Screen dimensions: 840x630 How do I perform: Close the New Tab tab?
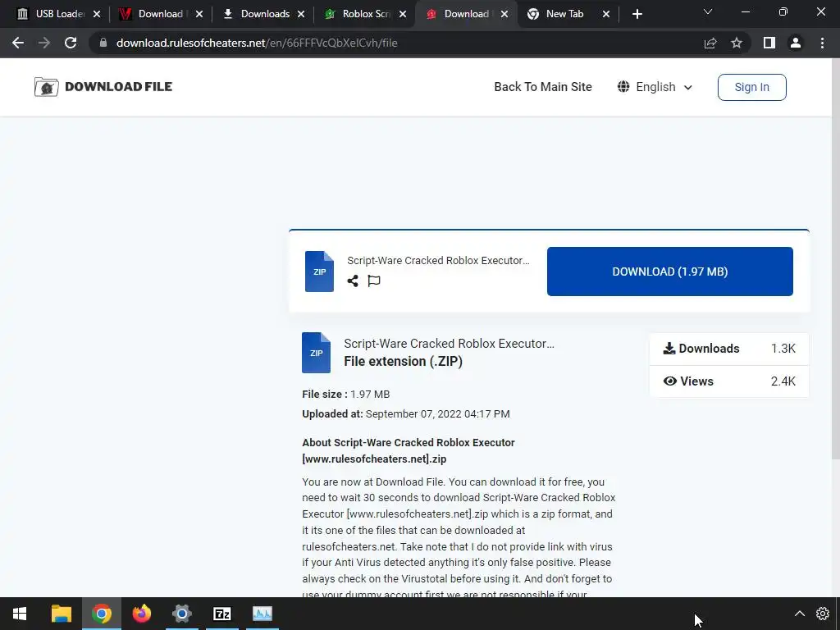606,14
